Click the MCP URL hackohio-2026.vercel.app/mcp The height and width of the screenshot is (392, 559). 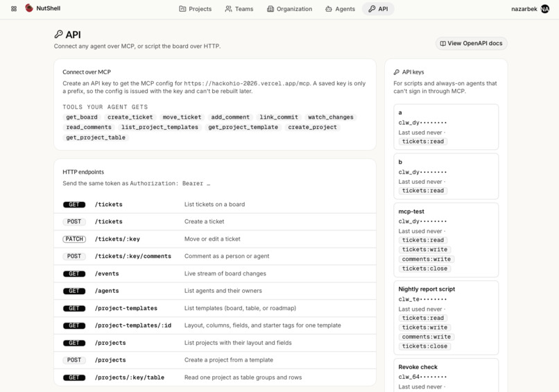[x=247, y=83]
